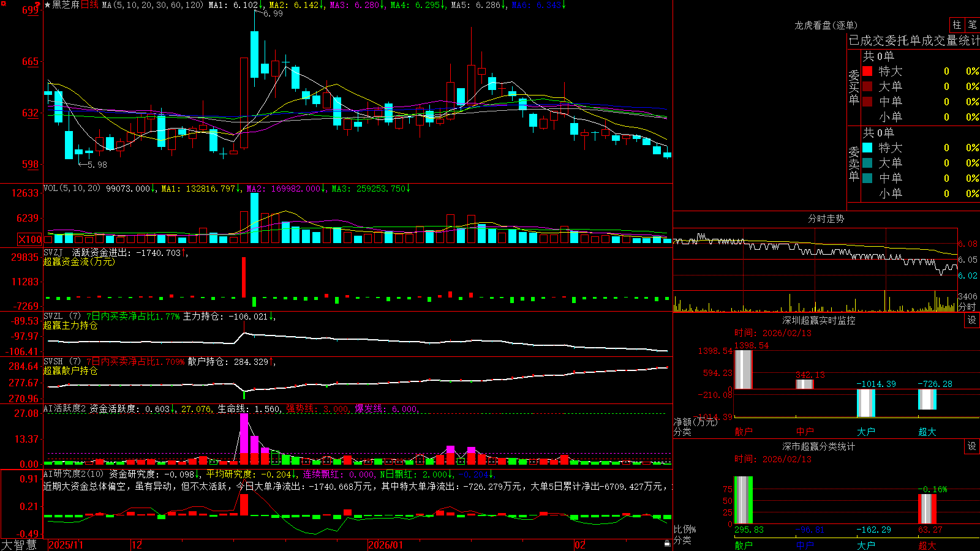Click the 委卖单 vertical label

pos(854,163)
